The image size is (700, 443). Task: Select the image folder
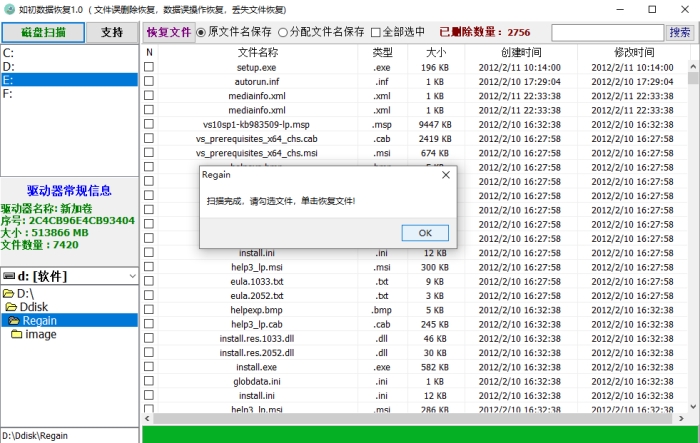[x=34, y=334]
